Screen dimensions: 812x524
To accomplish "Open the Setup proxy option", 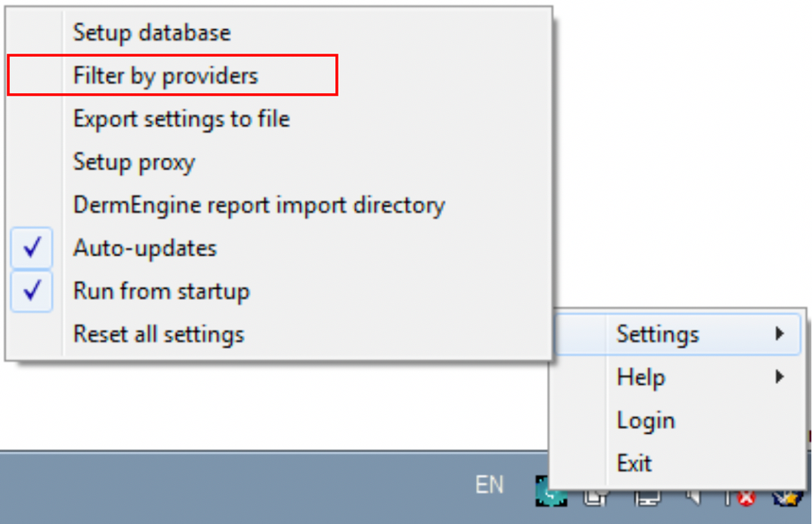I will pos(134,162).
